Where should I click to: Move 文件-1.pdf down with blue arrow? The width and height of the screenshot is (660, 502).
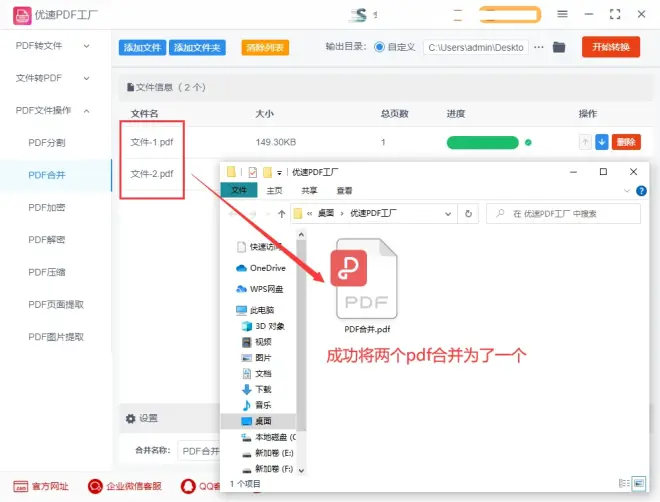pos(602,142)
